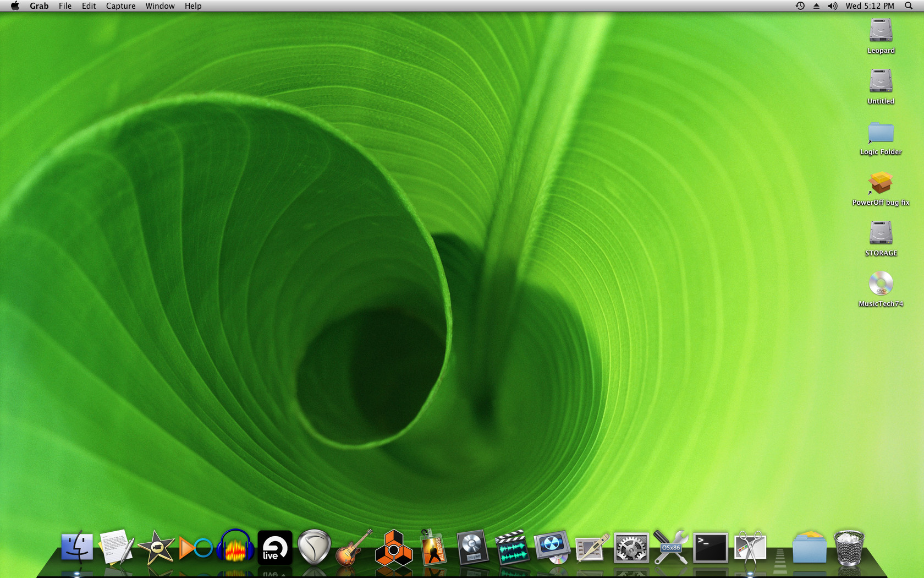Open Spotlight search magnifier
The width and height of the screenshot is (924, 578).
(908, 6)
